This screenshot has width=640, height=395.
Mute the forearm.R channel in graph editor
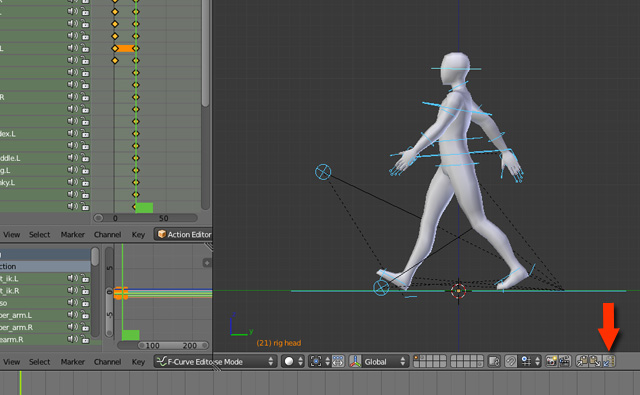[73, 339]
